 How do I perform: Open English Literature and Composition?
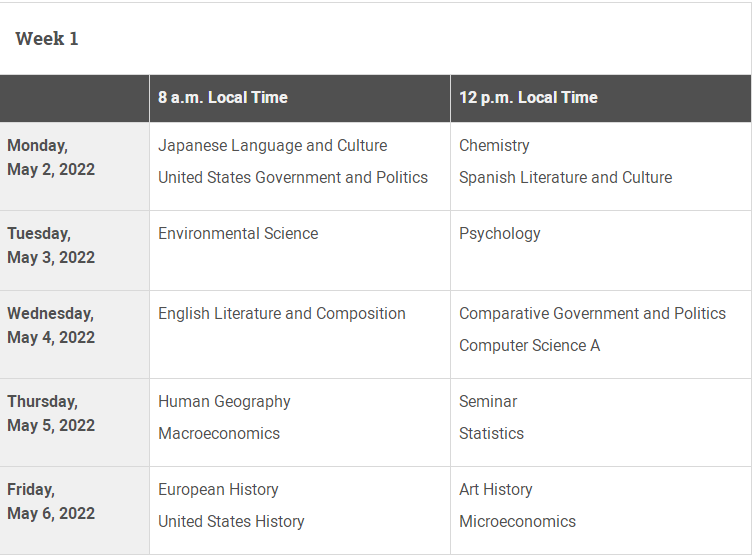click(282, 314)
